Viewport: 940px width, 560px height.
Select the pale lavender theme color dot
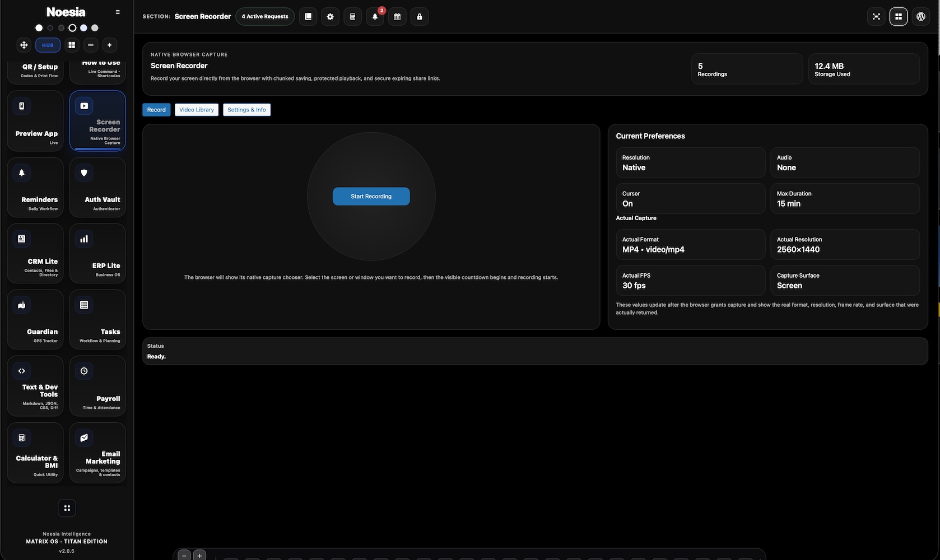[x=83, y=27]
